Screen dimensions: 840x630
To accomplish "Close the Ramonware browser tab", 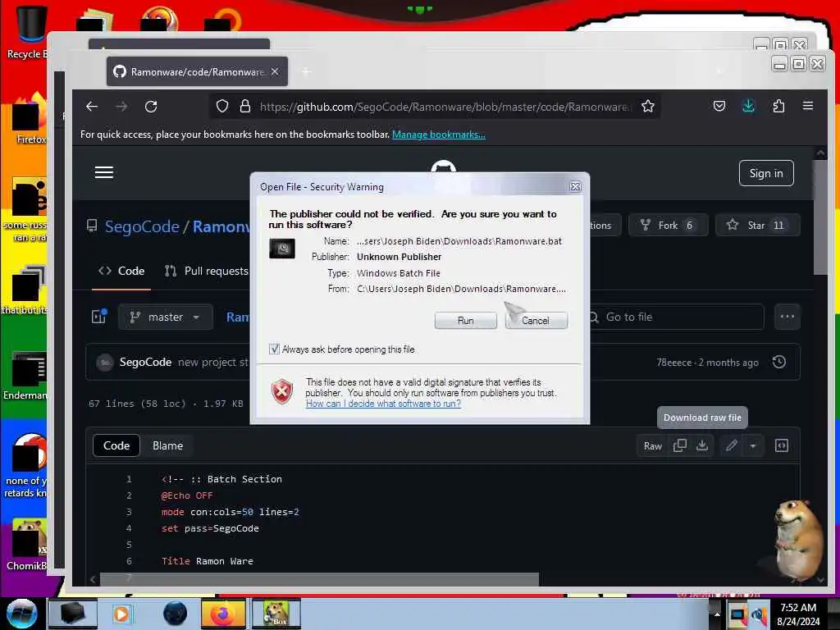I will tap(275, 71).
